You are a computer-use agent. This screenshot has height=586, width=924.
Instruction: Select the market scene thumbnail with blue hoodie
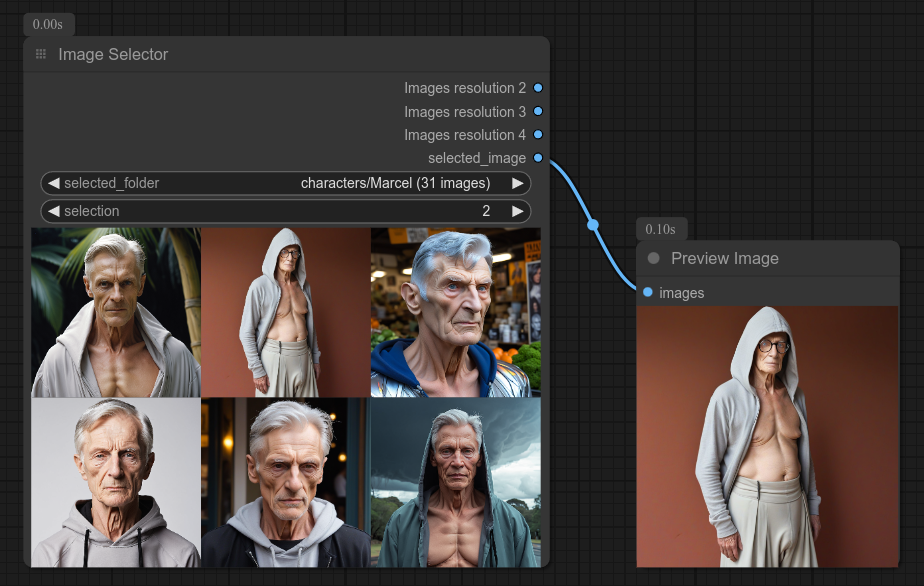pyautogui.click(x=456, y=312)
